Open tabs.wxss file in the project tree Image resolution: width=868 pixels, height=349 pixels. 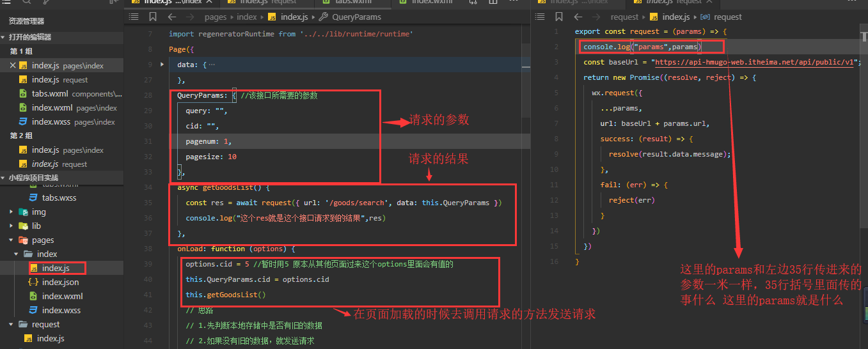(x=59, y=198)
